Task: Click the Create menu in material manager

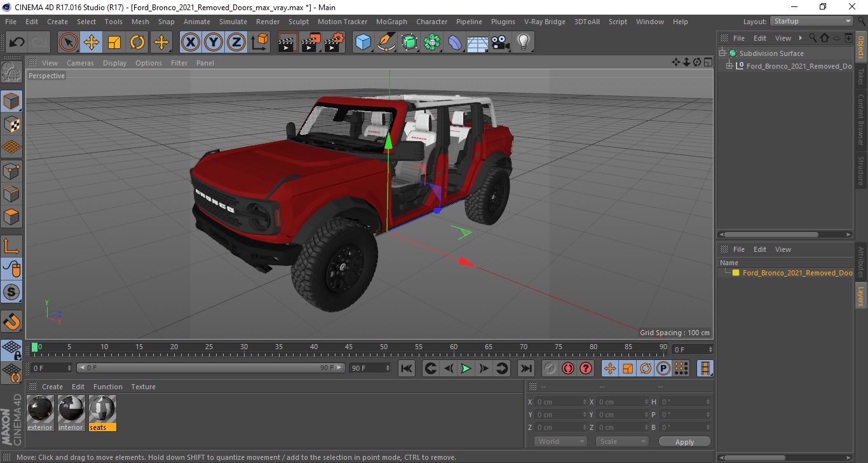Action: coord(52,387)
